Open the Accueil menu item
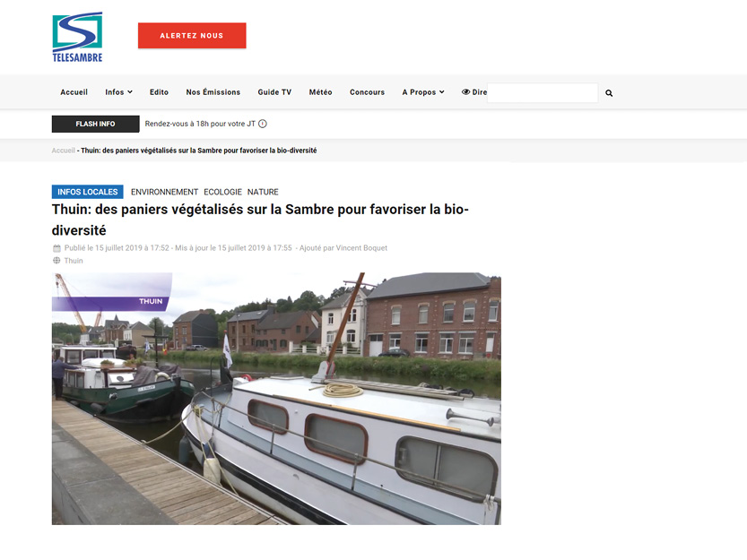The width and height of the screenshot is (747, 560). point(74,92)
